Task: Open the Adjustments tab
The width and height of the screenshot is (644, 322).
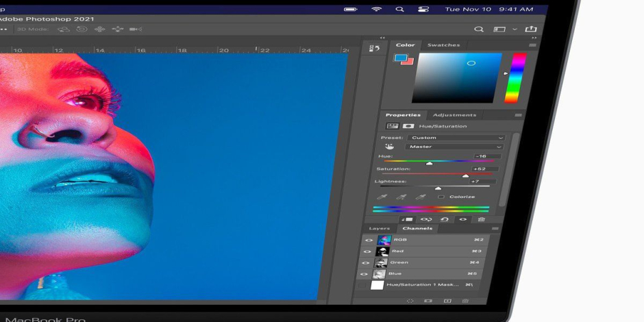Action: (454, 115)
